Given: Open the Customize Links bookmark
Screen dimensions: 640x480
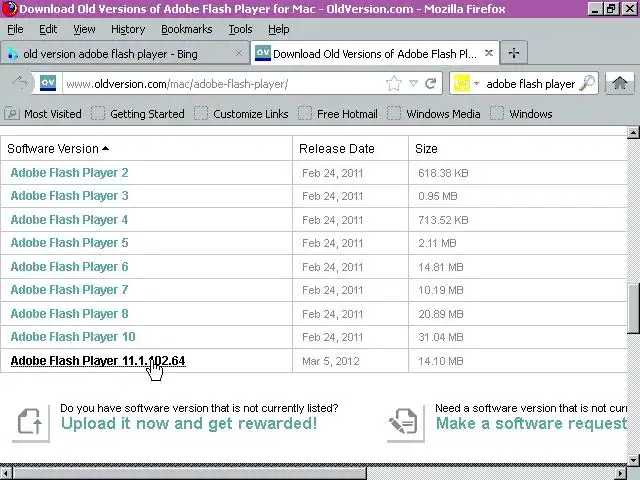Looking at the screenshot, I should click(241, 114).
